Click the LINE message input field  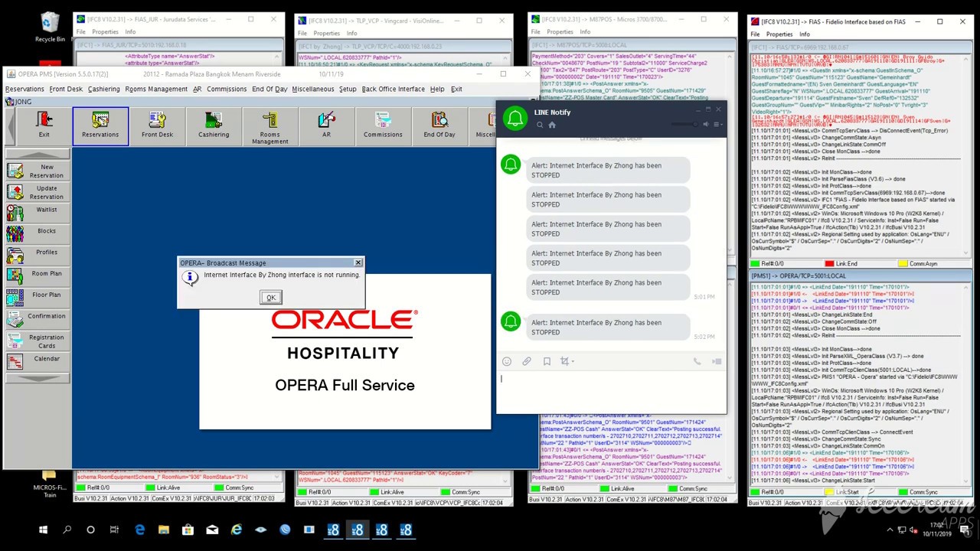(x=611, y=393)
